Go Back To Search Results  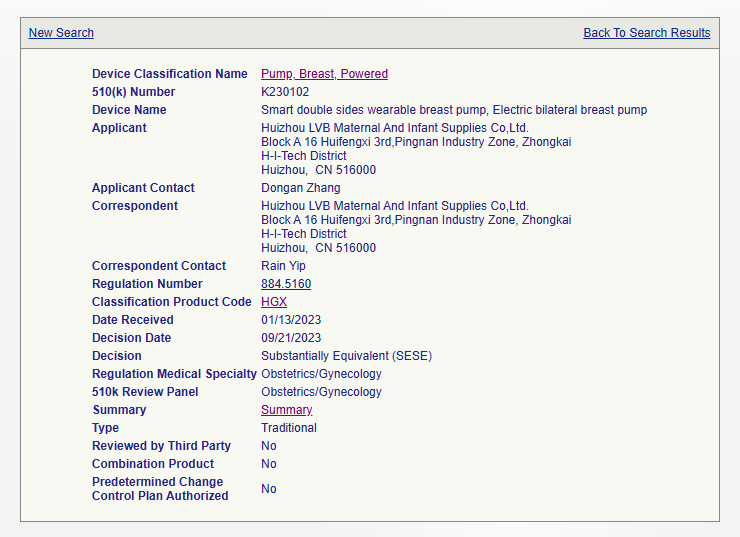click(x=646, y=33)
